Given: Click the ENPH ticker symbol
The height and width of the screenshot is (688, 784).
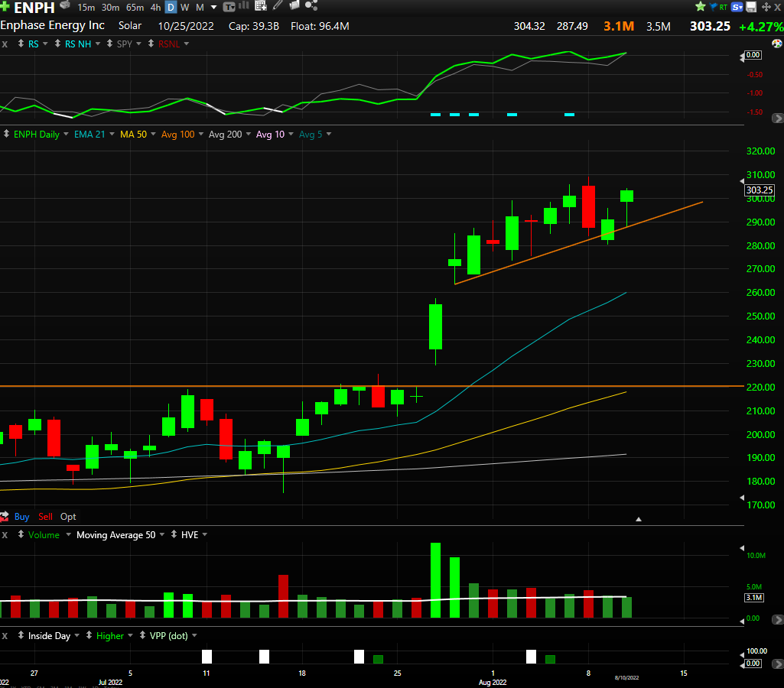Looking at the screenshot, I should click(34, 8).
